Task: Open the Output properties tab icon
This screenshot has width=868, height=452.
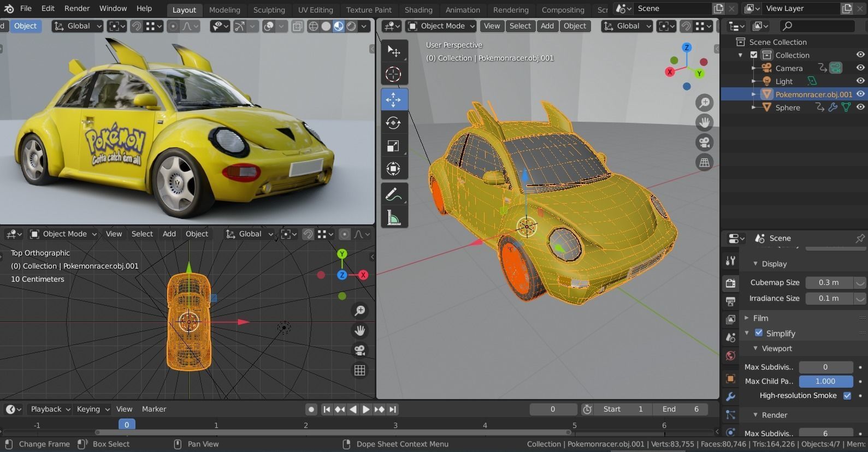Action: point(730,301)
